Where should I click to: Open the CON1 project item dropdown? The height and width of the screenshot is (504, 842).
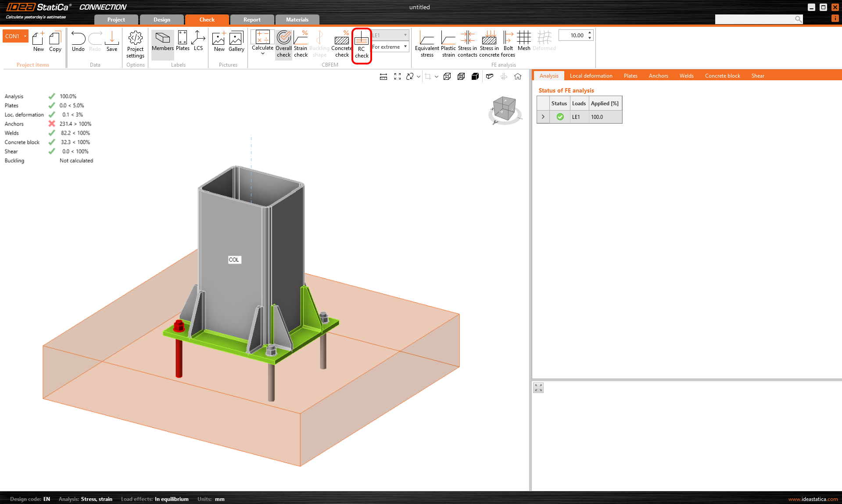pos(25,36)
